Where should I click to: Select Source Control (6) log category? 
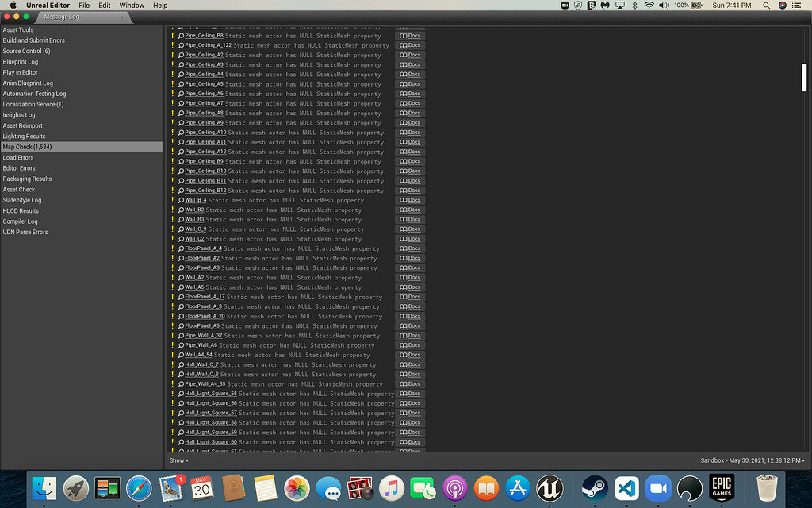tap(26, 51)
